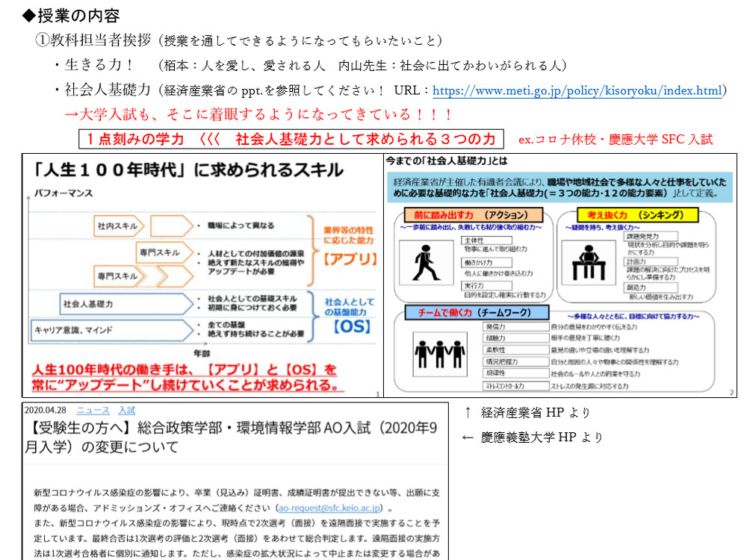Click the ◆授業の内容 heading
Viewport: 747px width, 560px height.
71,16
